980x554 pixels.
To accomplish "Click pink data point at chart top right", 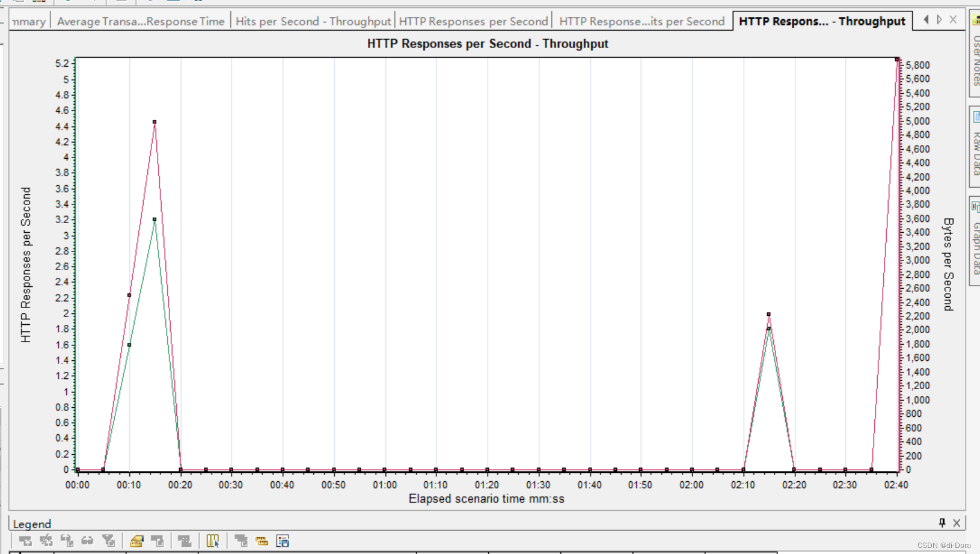I will coord(897,59).
